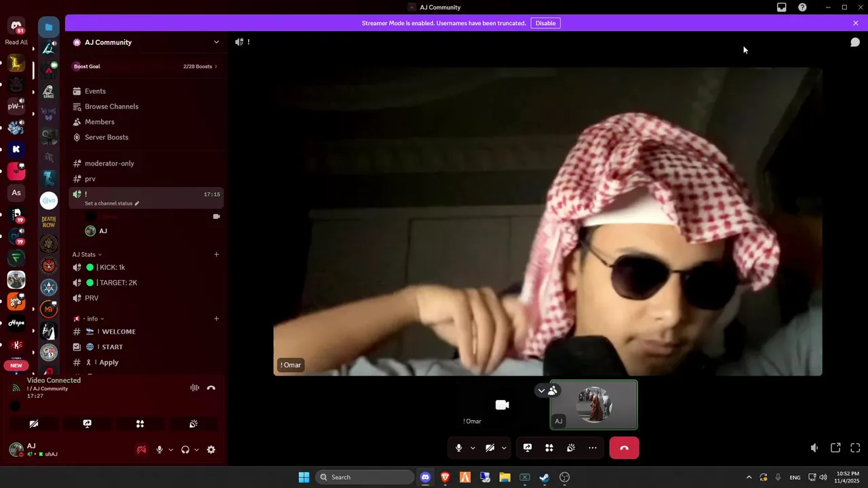Viewport: 868px width, 488px height.
Task: Open more options three-dots in call bar
Action: pos(593,448)
